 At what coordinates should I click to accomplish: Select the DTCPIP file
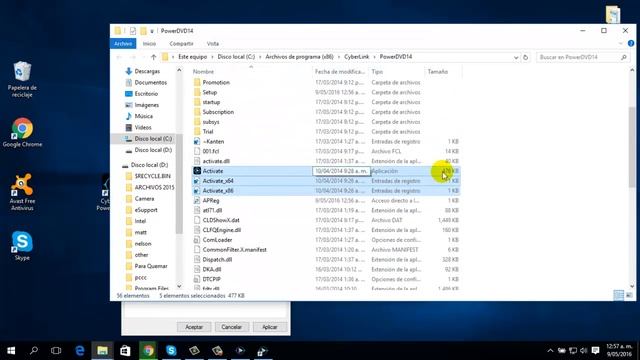211,279
